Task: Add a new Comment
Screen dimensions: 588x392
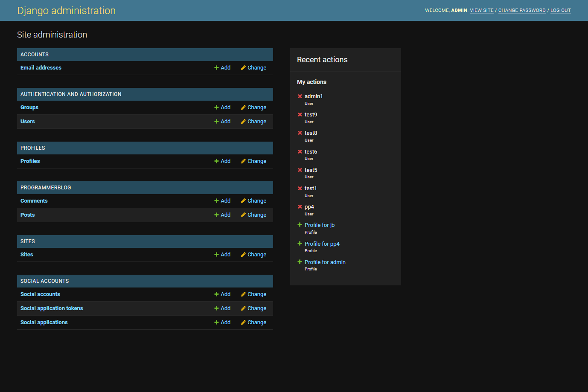Action: click(x=222, y=201)
